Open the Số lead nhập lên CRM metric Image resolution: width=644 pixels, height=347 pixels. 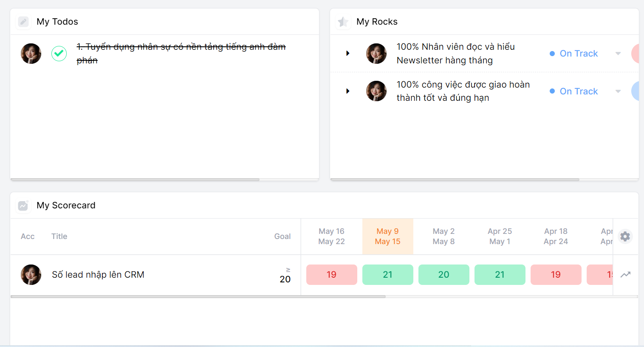tap(98, 275)
